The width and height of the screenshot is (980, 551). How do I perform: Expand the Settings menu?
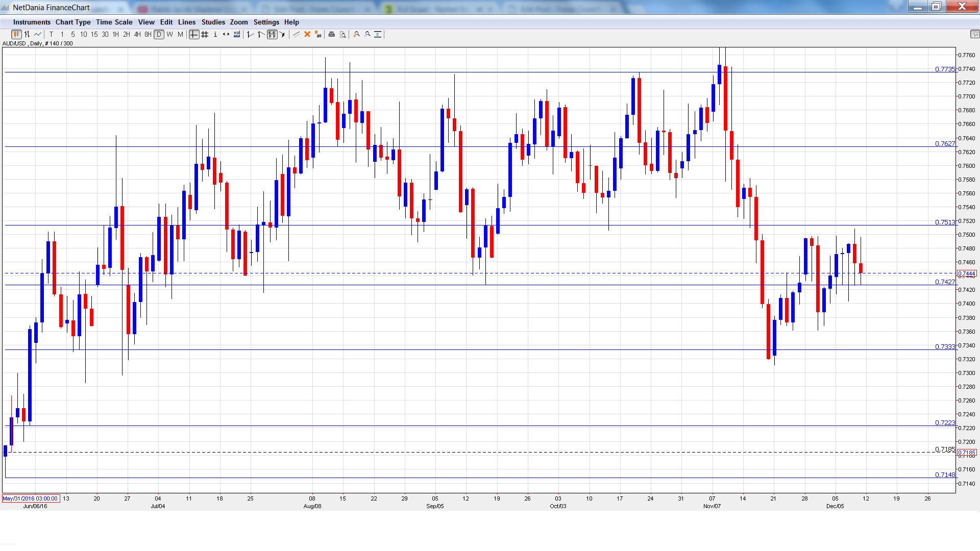(266, 22)
